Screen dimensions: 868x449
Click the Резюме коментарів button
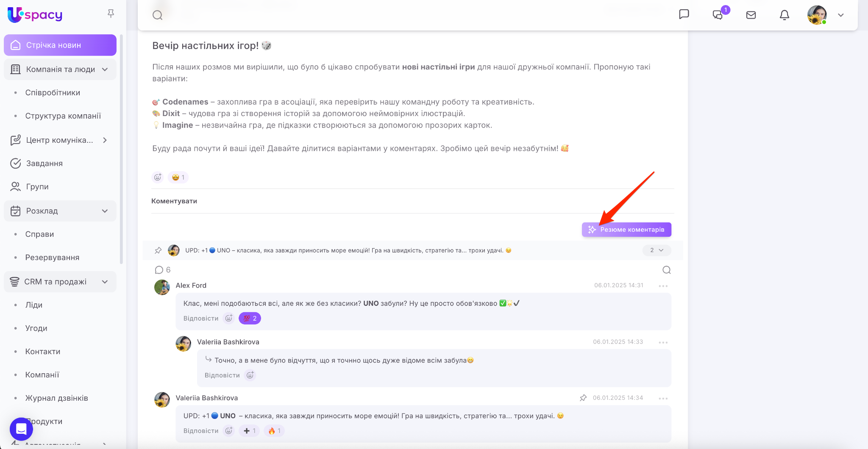pos(626,230)
